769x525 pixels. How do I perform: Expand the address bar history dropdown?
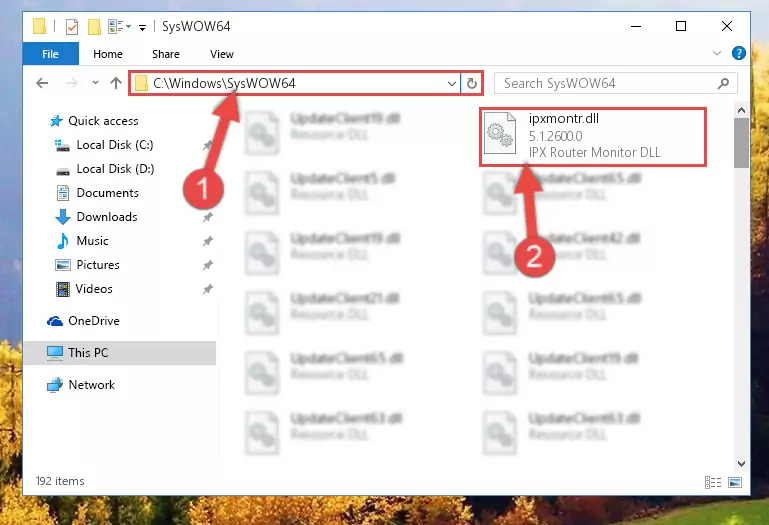pyautogui.click(x=452, y=84)
